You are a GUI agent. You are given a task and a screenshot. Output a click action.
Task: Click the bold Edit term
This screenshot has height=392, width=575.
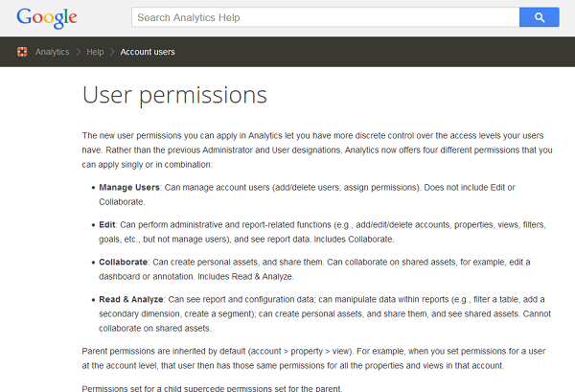[107, 225]
